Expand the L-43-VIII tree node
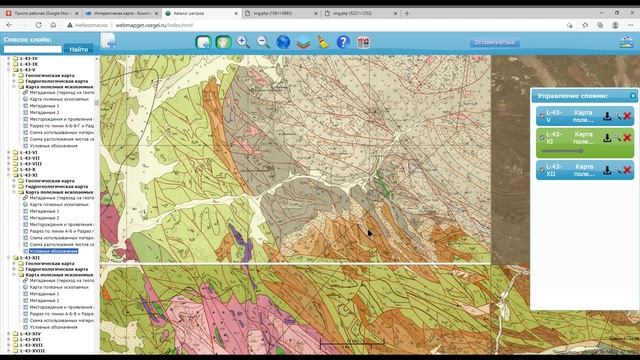Viewport: 640px width, 360px height. pyautogui.click(x=9, y=164)
